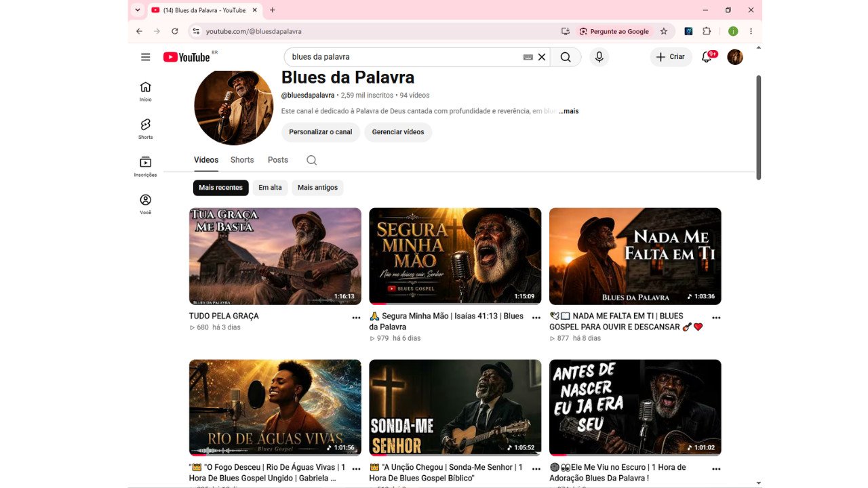Image resolution: width=868 pixels, height=488 pixels.
Task: Install or cast icon in address bar
Action: [x=566, y=31]
